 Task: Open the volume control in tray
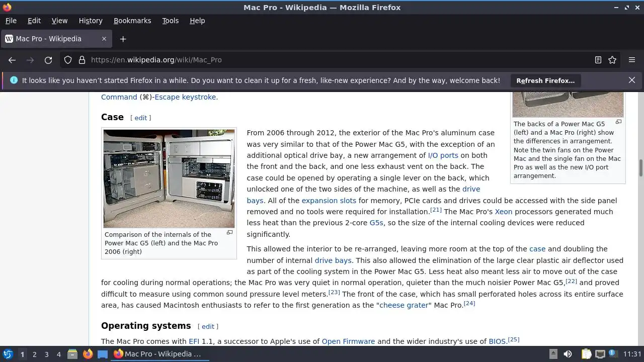568,354
